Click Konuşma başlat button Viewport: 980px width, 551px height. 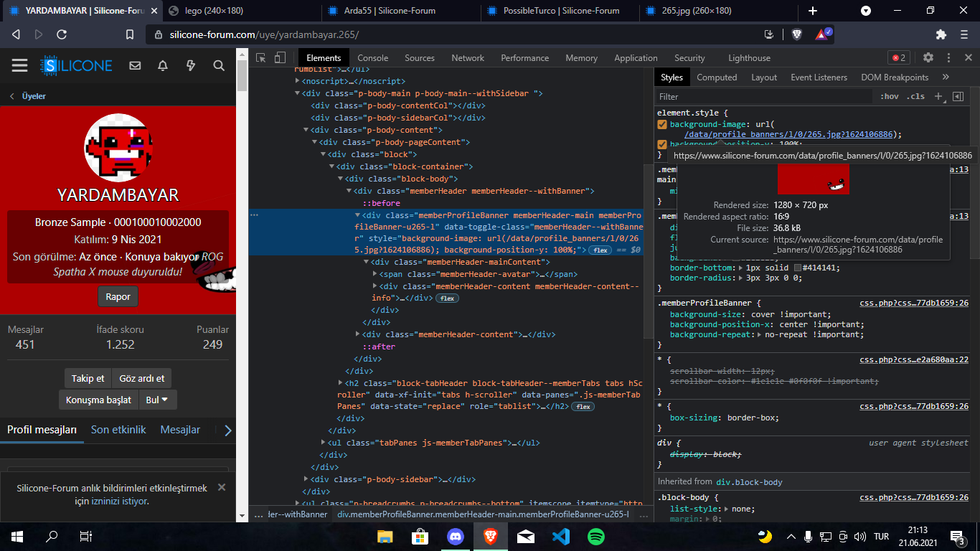pos(98,400)
